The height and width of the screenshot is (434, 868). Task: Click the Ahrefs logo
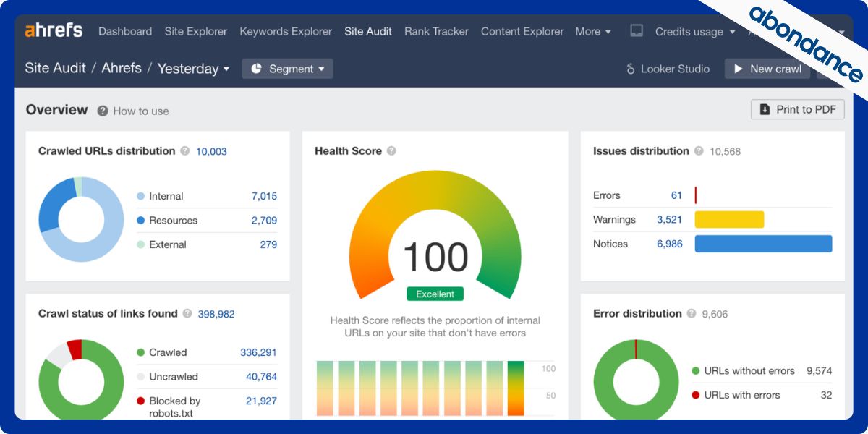coord(54,30)
